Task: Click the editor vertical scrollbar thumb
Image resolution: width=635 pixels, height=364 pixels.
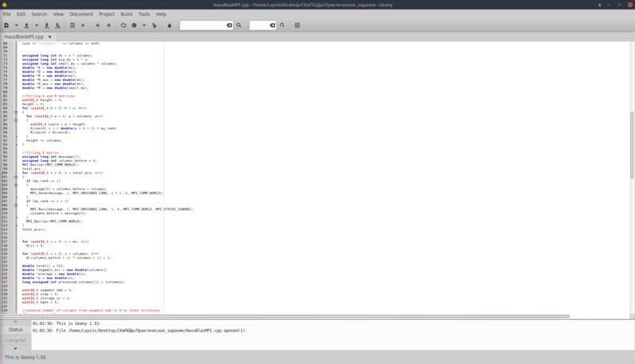Action: point(632,144)
